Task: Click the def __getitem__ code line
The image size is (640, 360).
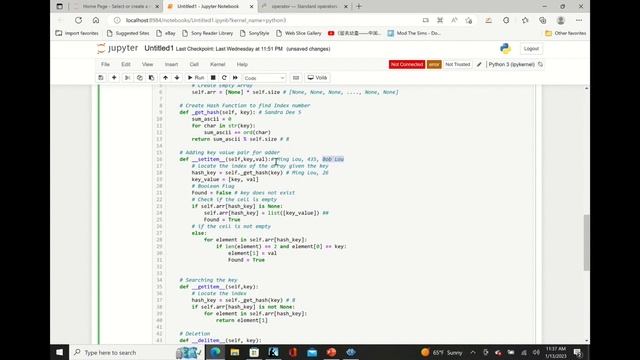Action: [219, 287]
